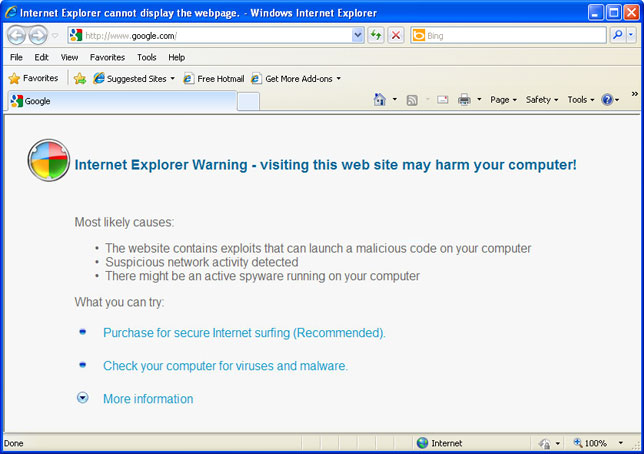Click the blue Help question mark icon
The image size is (644, 454).
(607, 99)
